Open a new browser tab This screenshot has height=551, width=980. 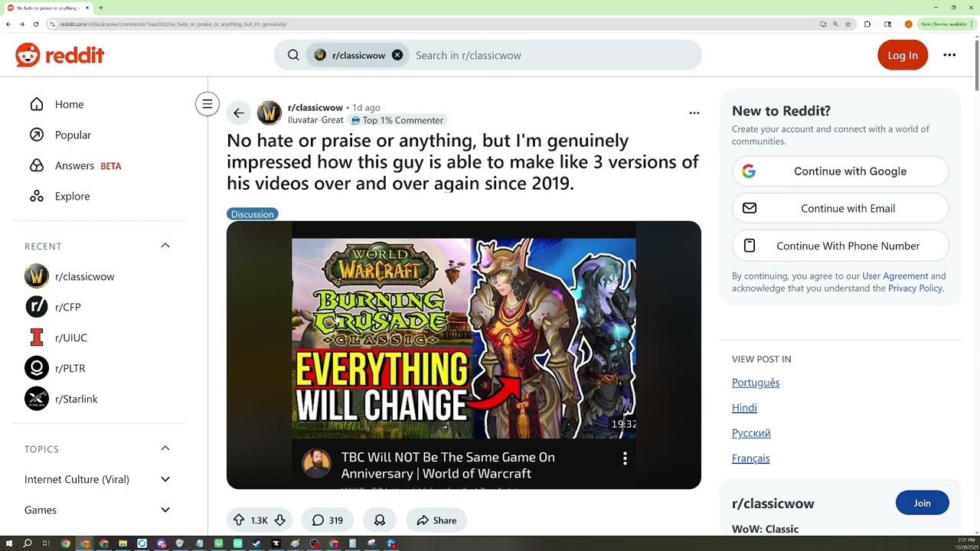click(x=100, y=8)
